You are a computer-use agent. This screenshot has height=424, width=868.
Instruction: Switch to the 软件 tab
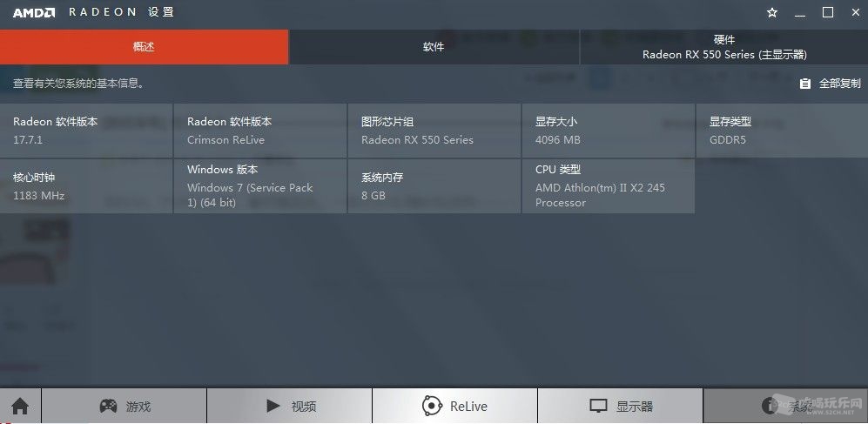click(434, 47)
